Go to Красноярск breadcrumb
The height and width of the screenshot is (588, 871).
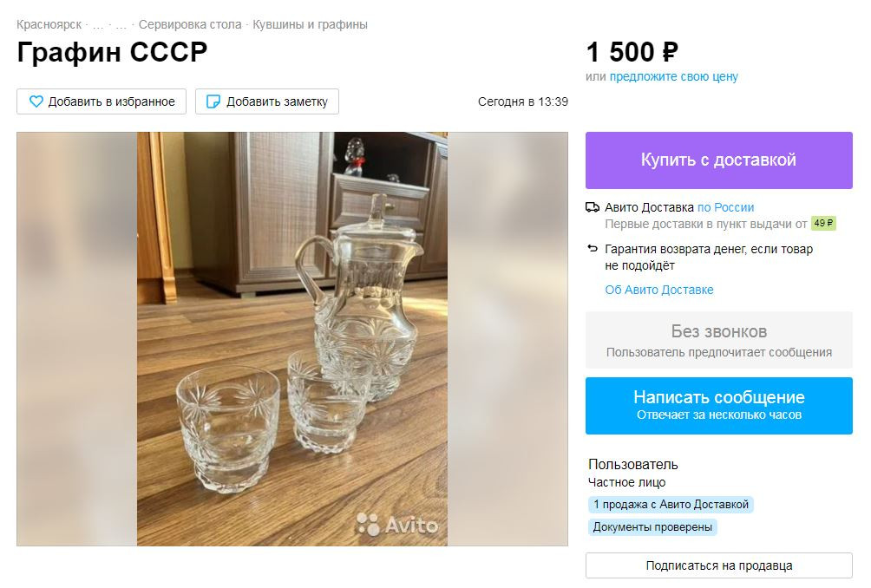(49, 24)
